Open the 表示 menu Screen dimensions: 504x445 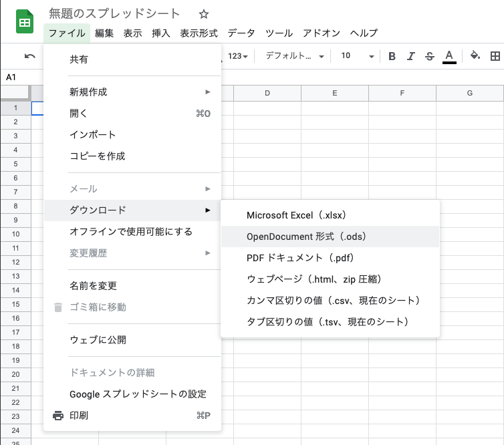point(132,33)
